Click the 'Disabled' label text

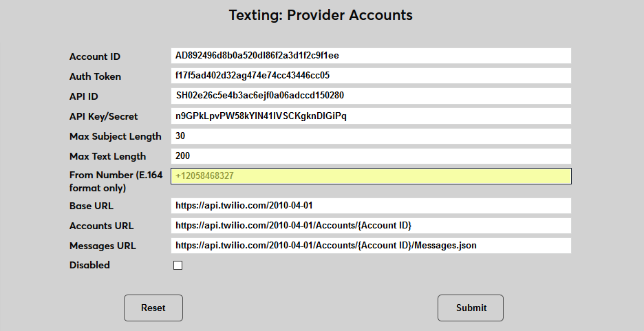point(89,266)
